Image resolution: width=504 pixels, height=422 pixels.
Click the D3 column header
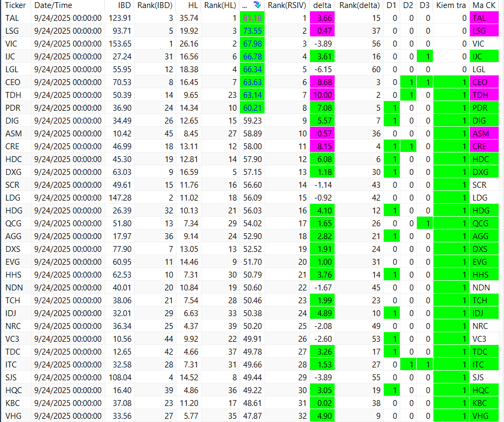(424, 5)
